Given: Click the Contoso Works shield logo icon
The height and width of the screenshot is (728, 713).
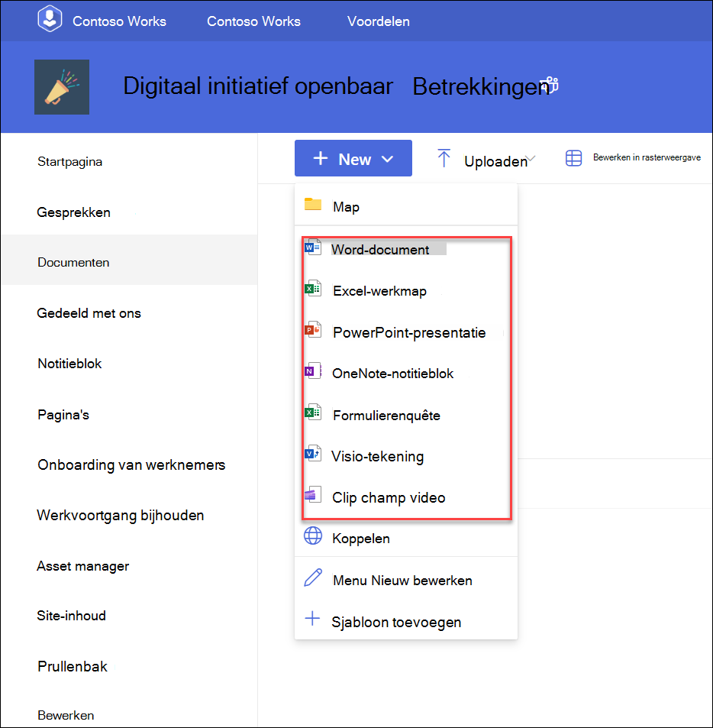Looking at the screenshot, I should pos(50,20).
